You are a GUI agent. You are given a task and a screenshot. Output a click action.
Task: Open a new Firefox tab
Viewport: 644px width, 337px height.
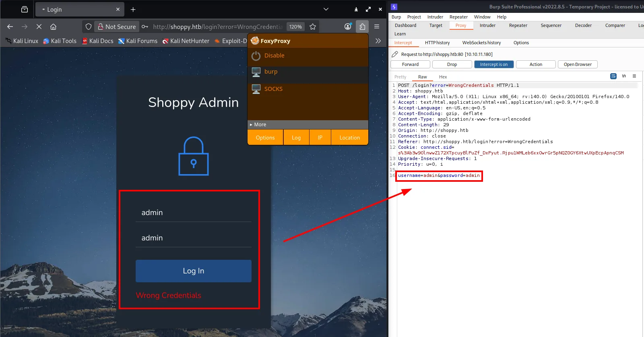(133, 9)
